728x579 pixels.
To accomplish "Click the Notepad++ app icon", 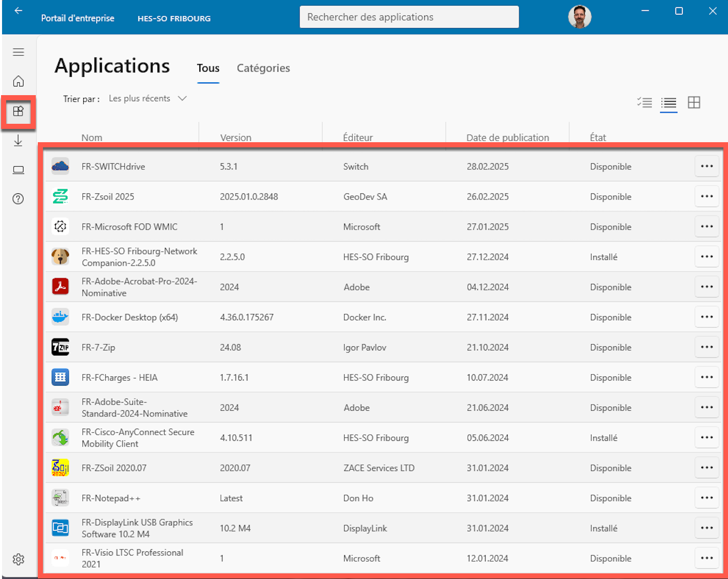I will [x=60, y=498].
